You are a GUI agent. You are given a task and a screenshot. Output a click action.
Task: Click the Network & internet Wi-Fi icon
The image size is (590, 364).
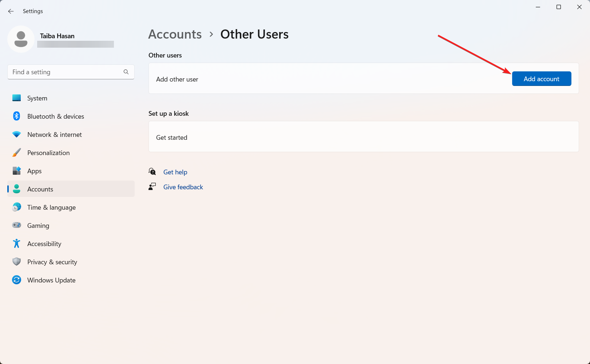16,134
